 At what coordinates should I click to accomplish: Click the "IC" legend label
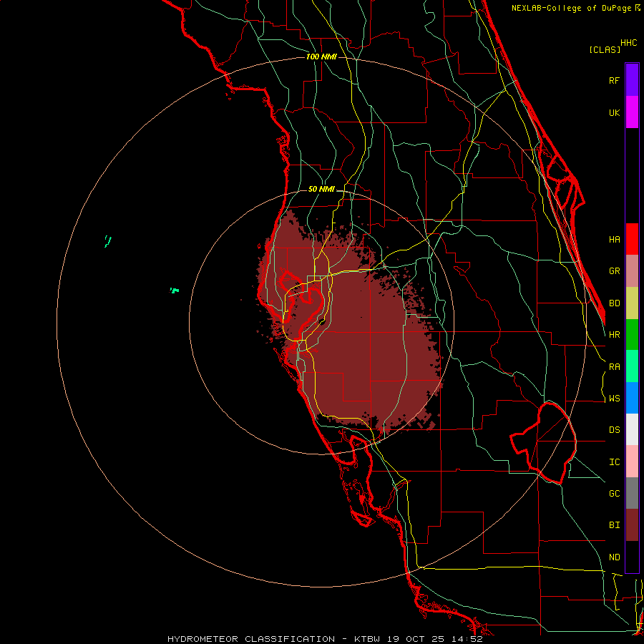tap(614, 462)
